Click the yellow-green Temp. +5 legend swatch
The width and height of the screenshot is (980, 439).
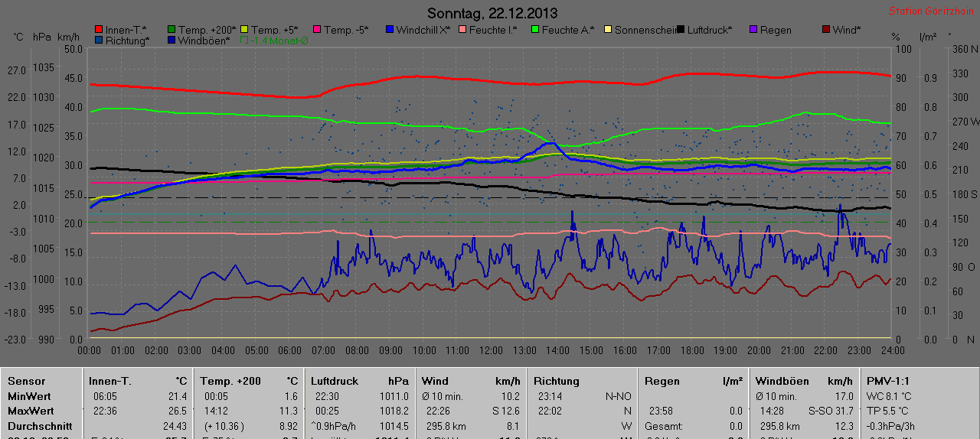pos(244,30)
